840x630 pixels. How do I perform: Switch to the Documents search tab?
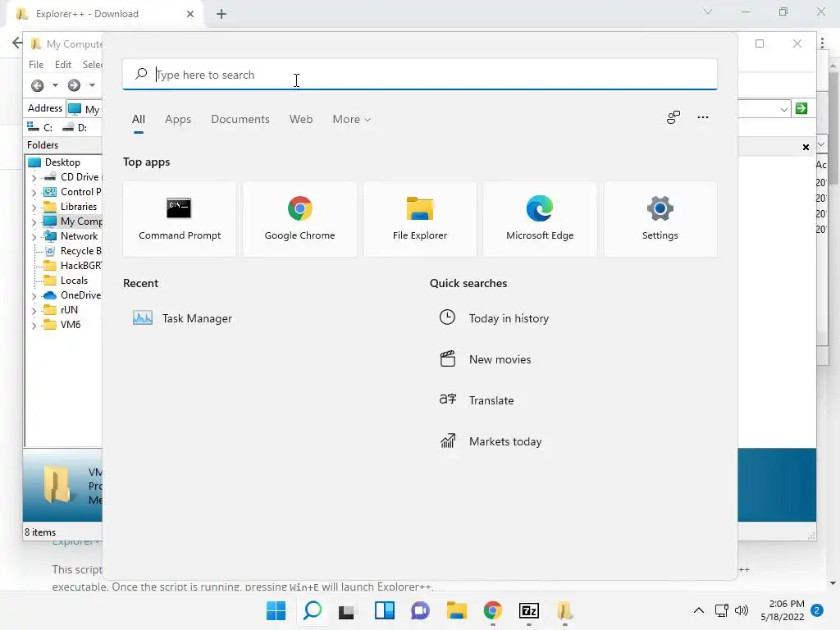(240, 120)
